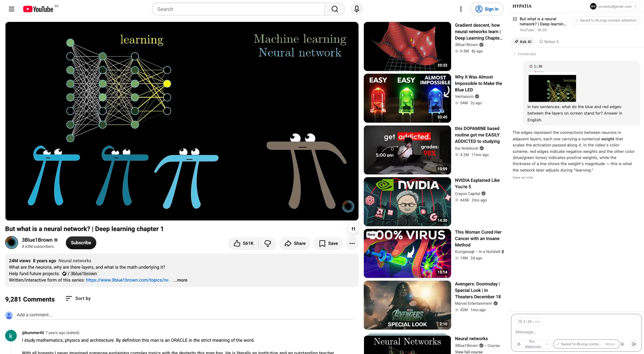Focus the Hypatia Message input

(576, 332)
